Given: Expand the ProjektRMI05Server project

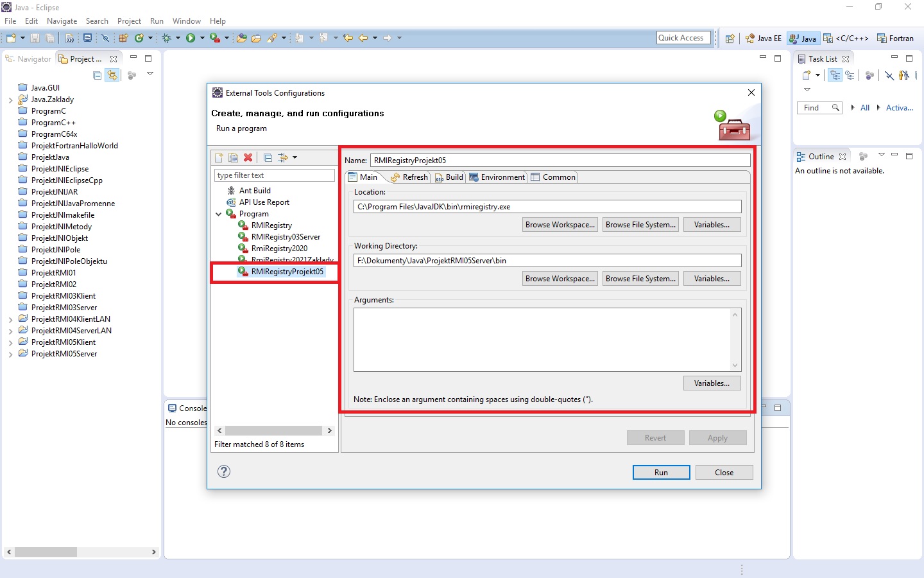Looking at the screenshot, I should [x=10, y=355].
